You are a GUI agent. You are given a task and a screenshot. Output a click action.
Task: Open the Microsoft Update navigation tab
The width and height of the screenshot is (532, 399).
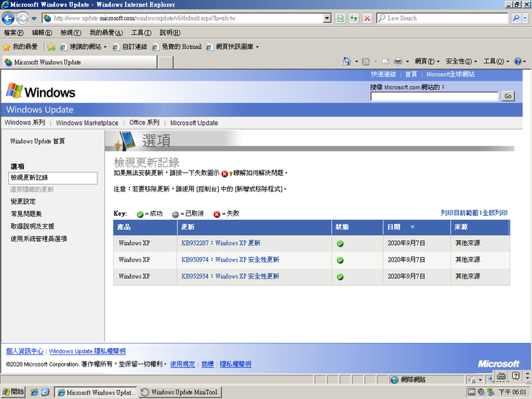pyautogui.click(x=194, y=123)
